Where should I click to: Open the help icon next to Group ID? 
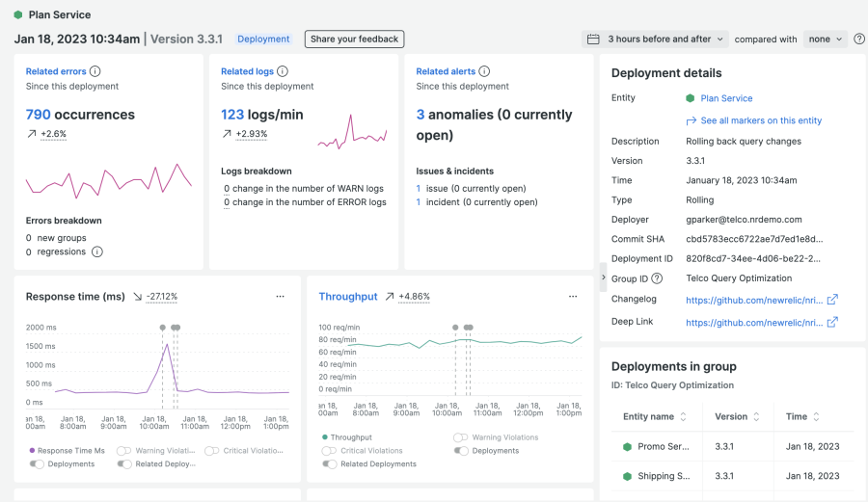coord(657,278)
